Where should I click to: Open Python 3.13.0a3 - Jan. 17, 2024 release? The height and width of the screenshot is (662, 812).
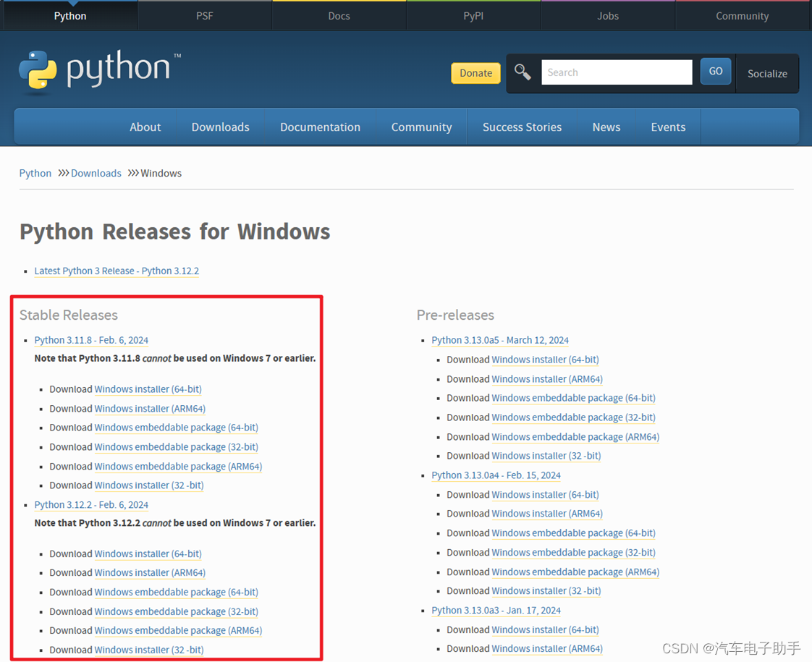pyautogui.click(x=496, y=610)
